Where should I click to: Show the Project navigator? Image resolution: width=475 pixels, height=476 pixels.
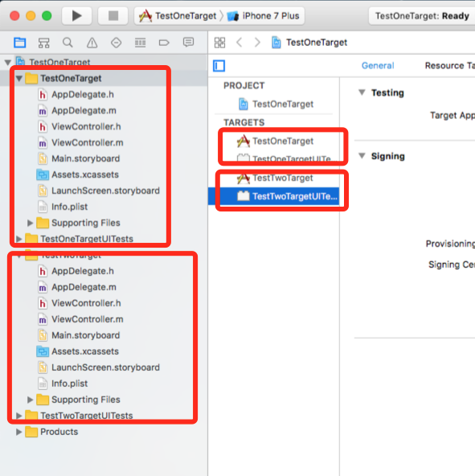20,43
